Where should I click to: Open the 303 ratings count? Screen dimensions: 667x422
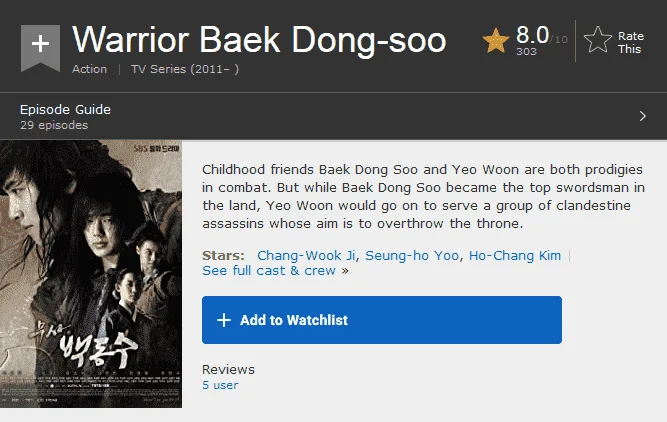tap(526, 51)
